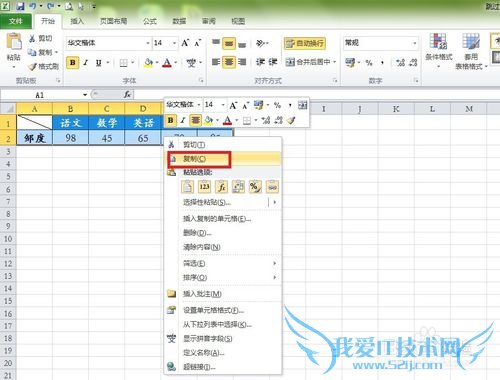This screenshot has width=500, height=380.
Task: Shrink font size with ribbon shrink-font icon
Action: (x=198, y=43)
